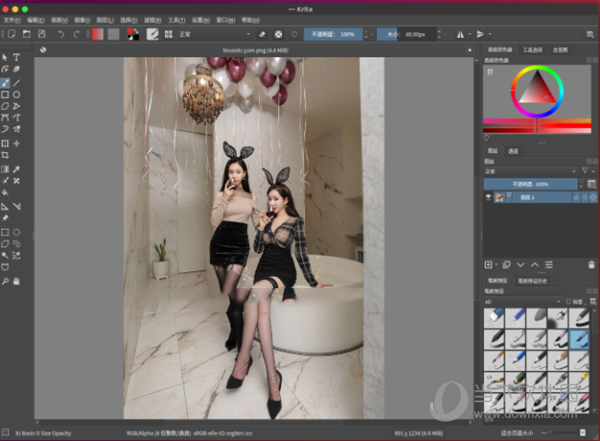This screenshot has width=600, height=441.
Task: Toggle eraser mode in the toolbar
Action: point(262,34)
